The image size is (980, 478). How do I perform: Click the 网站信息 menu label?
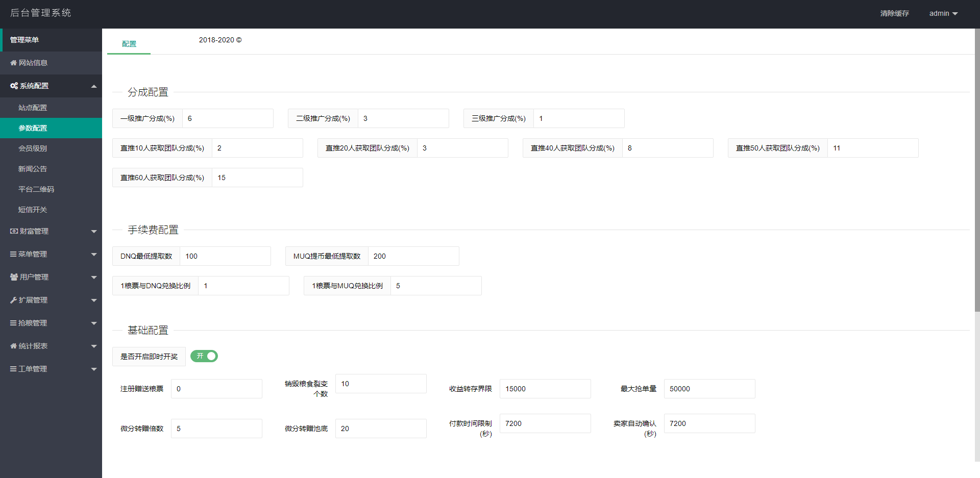(x=33, y=63)
